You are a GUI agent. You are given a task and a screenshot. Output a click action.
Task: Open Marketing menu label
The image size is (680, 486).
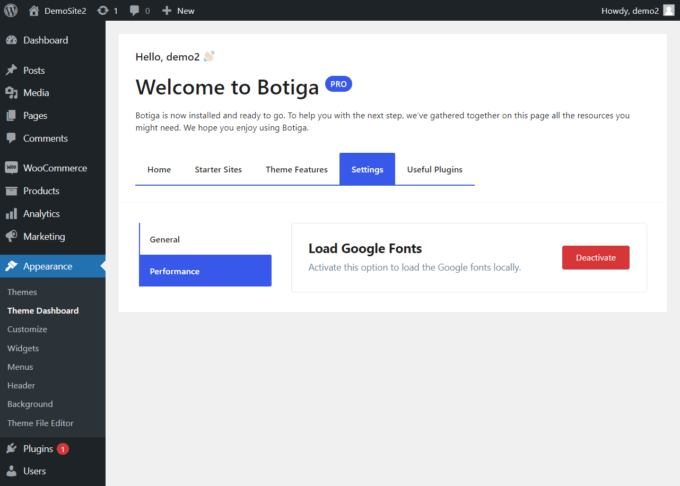[44, 236]
